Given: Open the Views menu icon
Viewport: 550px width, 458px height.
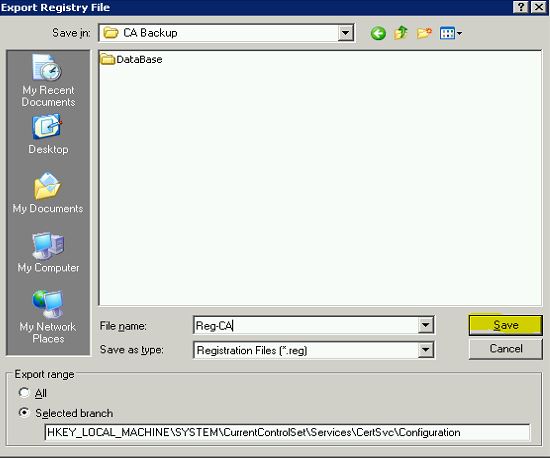Looking at the screenshot, I should coord(451,33).
